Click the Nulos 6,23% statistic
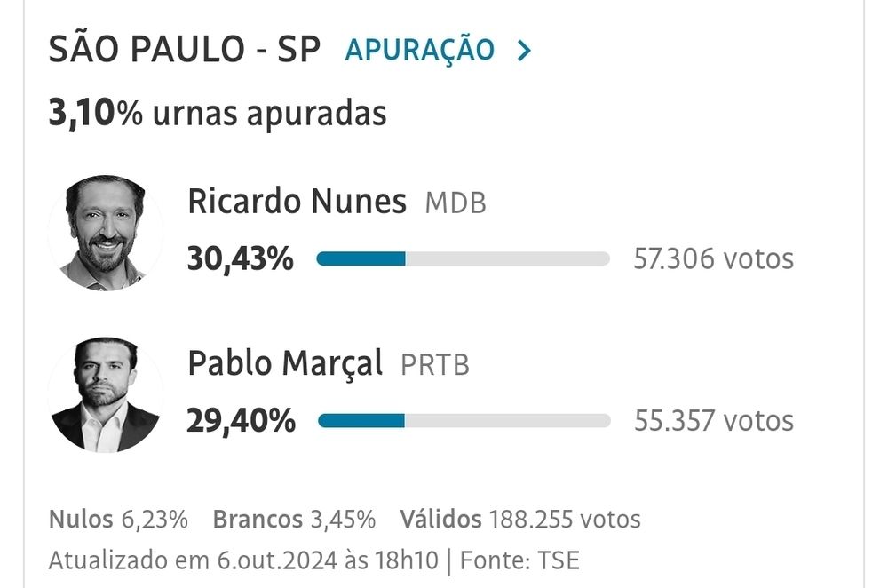This screenshot has width=888, height=588. point(118,520)
